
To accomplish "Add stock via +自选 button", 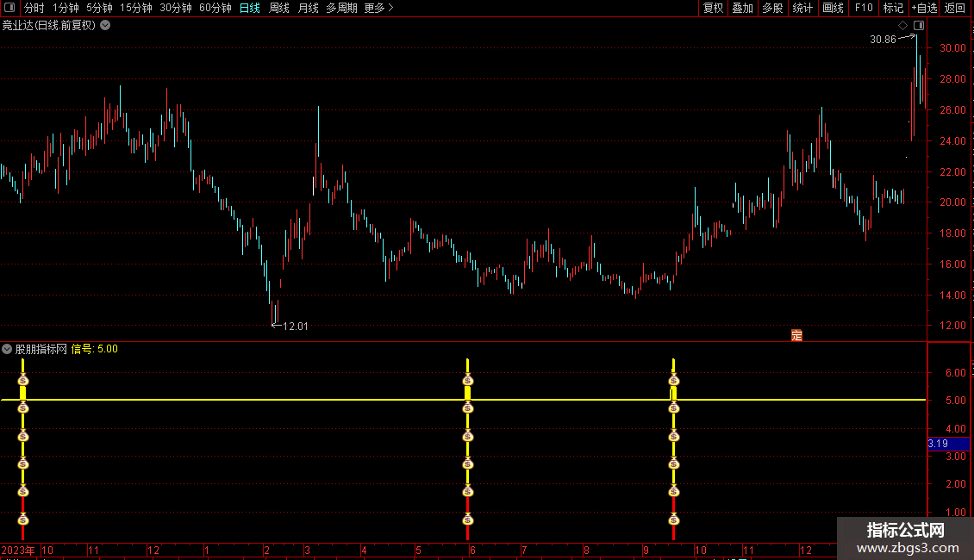I will click(x=924, y=8).
